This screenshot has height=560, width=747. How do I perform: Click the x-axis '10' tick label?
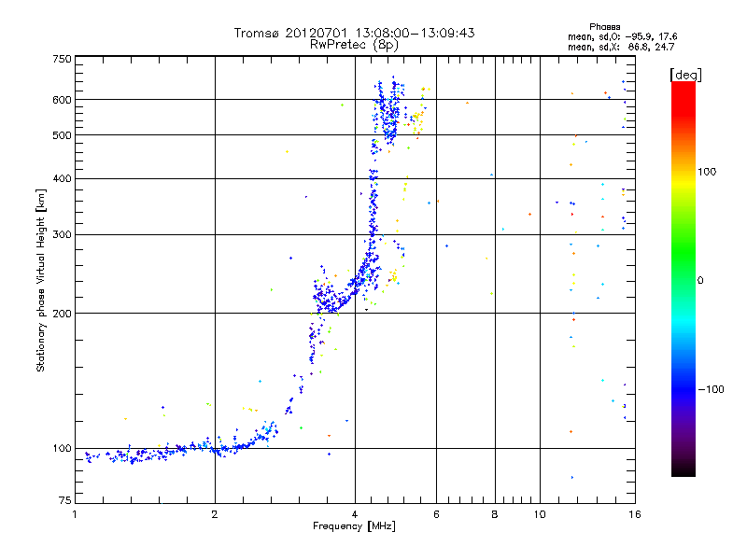click(x=540, y=514)
